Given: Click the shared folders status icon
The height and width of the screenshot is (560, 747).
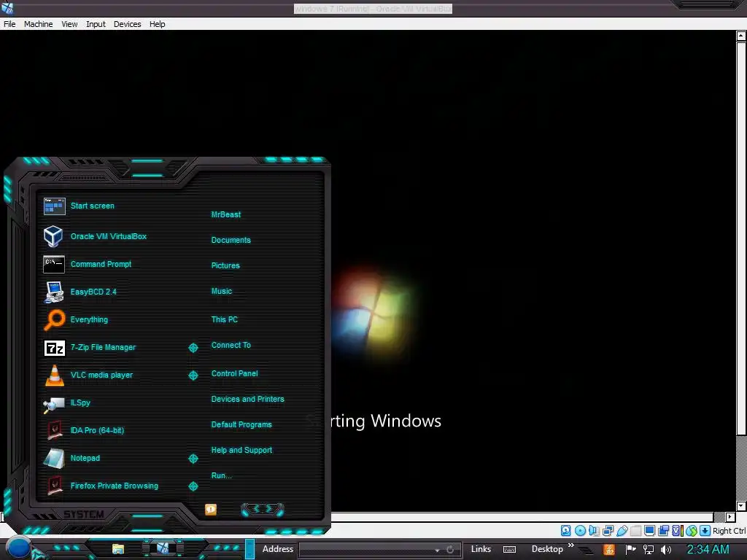Looking at the screenshot, I should 635,531.
